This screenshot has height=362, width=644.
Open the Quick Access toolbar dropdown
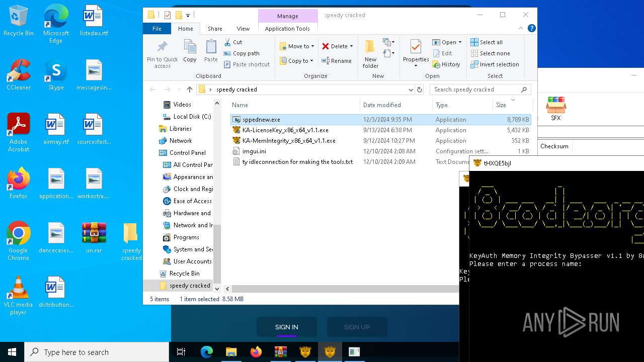coord(188,15)
